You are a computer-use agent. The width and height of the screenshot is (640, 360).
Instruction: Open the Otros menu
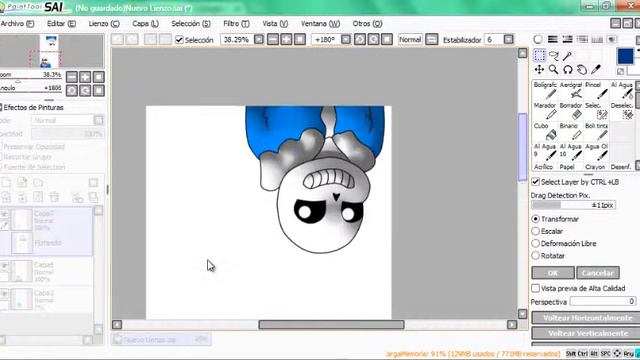click(367, 24)
